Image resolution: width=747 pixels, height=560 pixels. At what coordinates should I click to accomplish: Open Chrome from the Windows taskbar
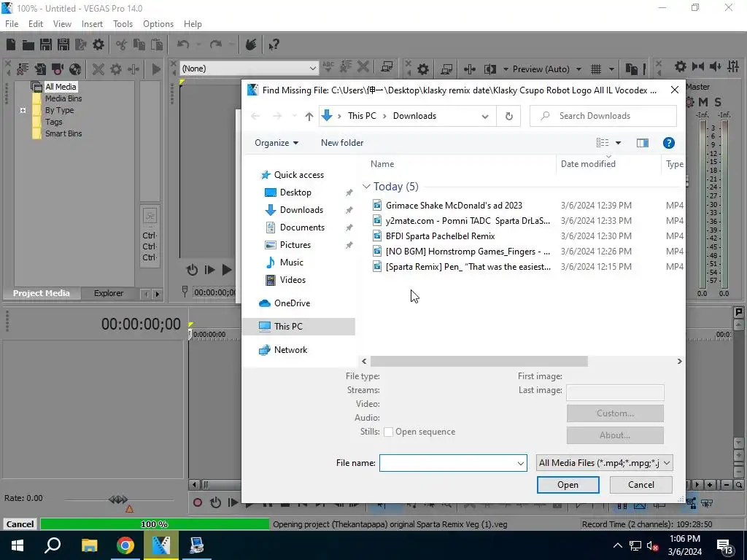(x=125, y=545)
